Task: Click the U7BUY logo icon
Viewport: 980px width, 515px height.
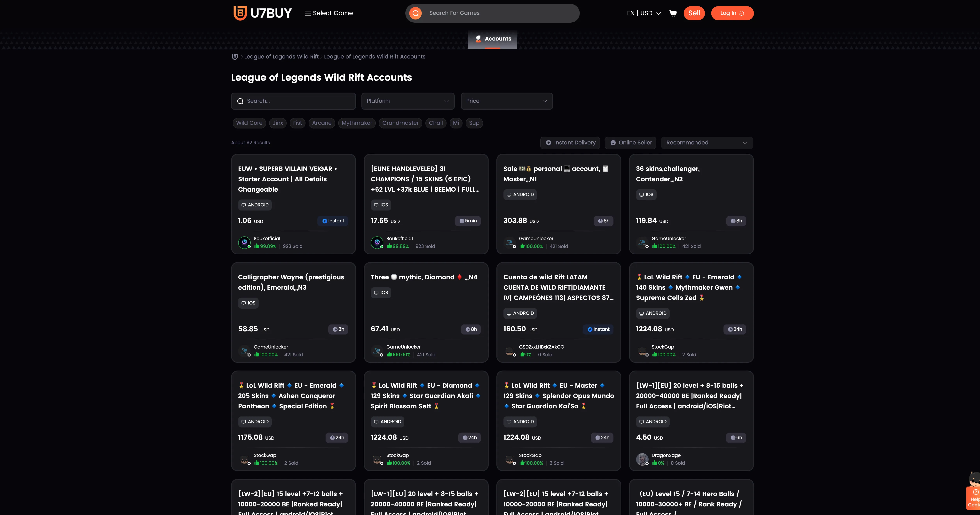Action: 240,13
